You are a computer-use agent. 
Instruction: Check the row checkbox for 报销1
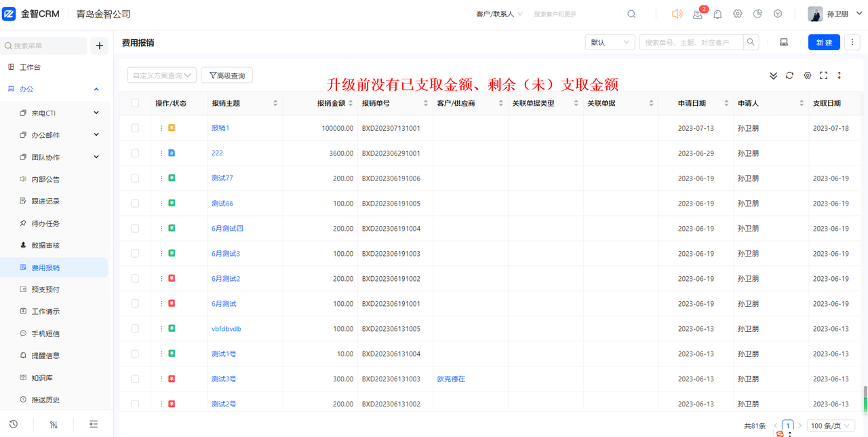[135, 128]
